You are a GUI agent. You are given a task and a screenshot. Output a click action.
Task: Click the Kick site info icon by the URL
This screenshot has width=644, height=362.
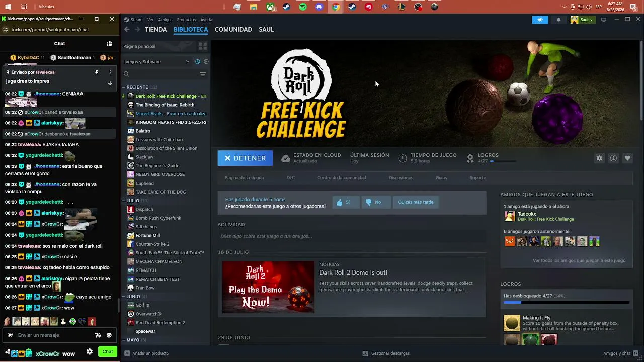pyautogui.click(x=5, y=30)
